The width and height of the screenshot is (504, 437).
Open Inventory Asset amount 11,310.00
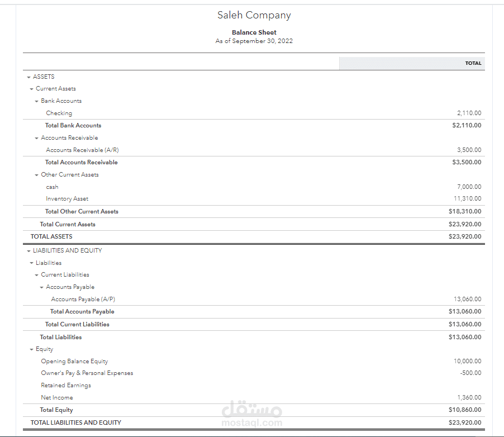pyautogui.click(x=467, y=199)
